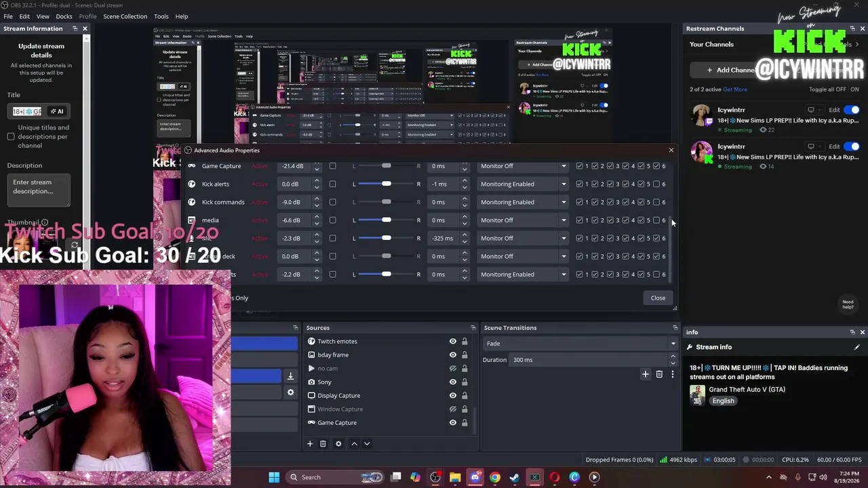
Task: Adjust the Kick alerts balance slider
Action: click(x=386, y=184)
